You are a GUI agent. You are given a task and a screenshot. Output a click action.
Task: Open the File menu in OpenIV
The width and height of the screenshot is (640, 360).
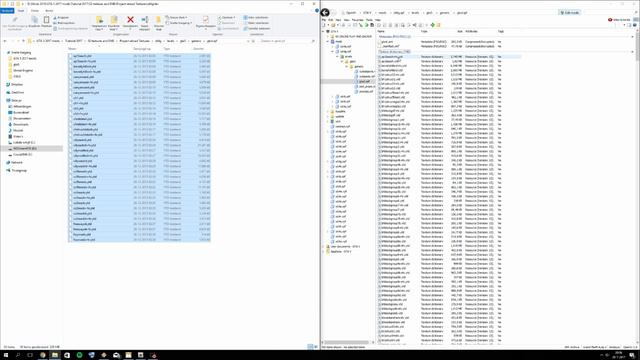click(x=324, y=20)
